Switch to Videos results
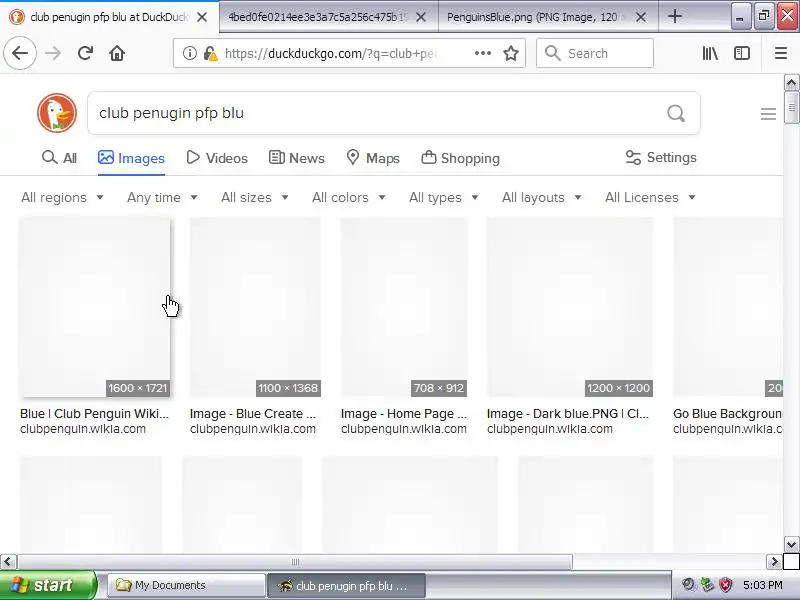 click(217, 158)
